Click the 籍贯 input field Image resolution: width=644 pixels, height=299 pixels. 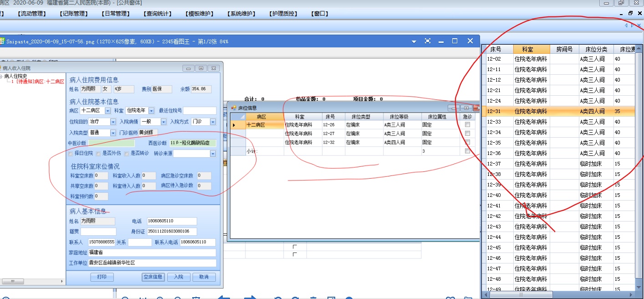(x=98, y=232)
